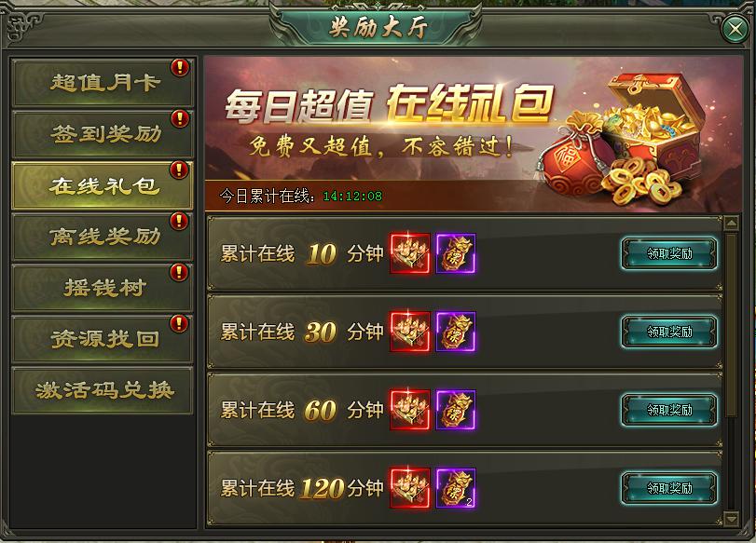Screen dimensions: 756x543
Task: Click the scrollbar down arrow in reward list
Action: 732,519
